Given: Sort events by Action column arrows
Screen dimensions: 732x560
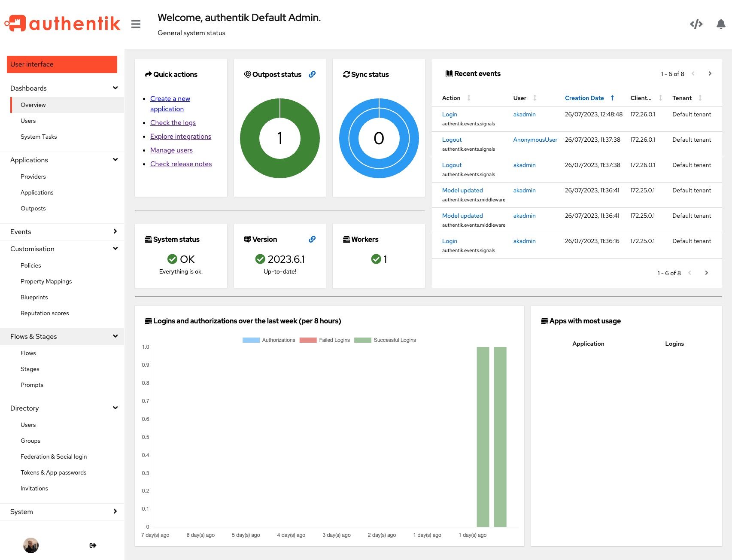Looking at the screenshot, I should tap(469, 98).
